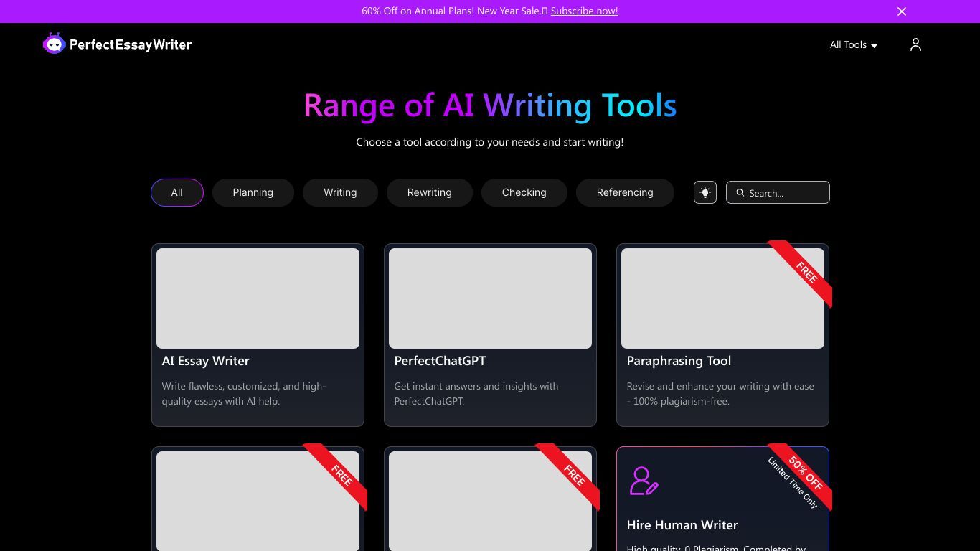
Task: Dismiss the sale banner with X icon
Action: (x=902, y=11)
